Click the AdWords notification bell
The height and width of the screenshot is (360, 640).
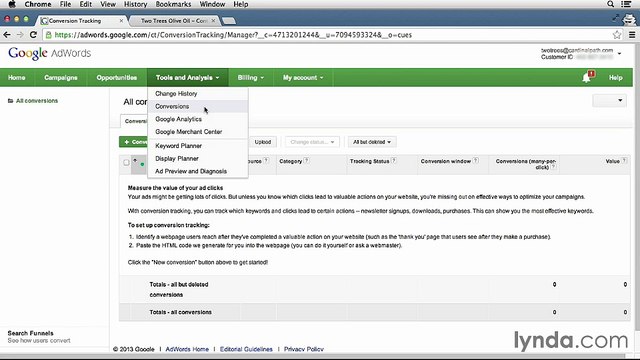pyautogui.click(x=587, y=77)
